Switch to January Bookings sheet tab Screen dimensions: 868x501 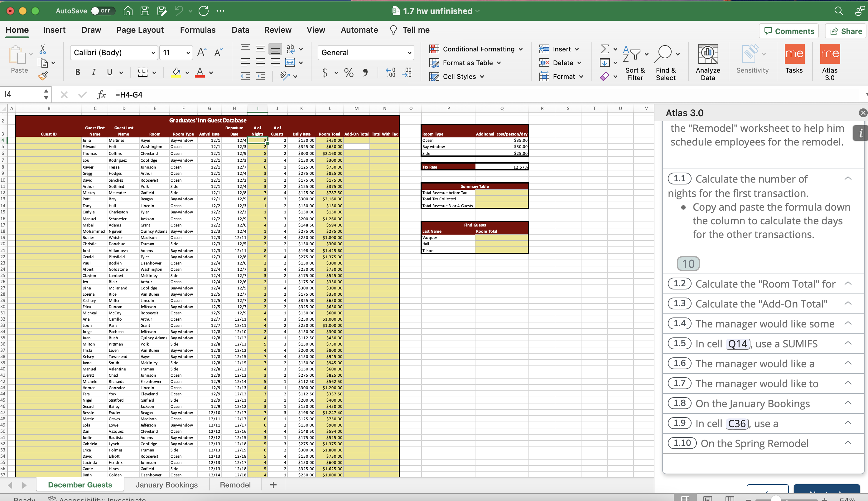(166, 484)
